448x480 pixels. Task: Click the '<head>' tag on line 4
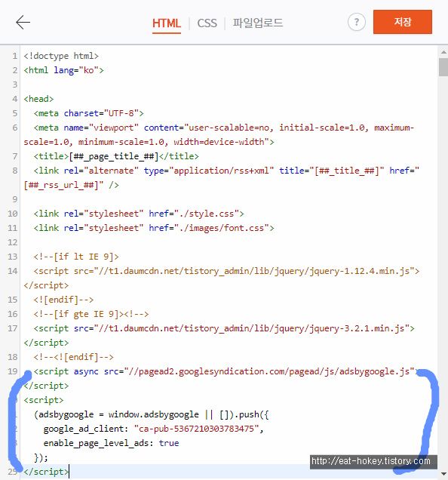(39, 99)
